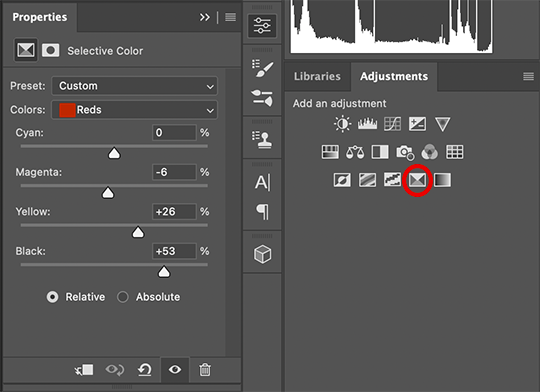
Task: Select the layer mask icon in Properties
Action: 50,50
